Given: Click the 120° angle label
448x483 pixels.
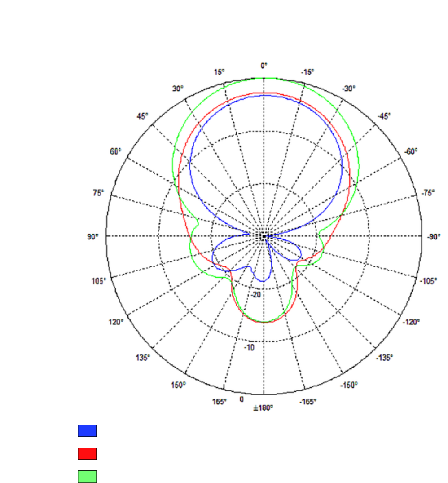Looking at the screenshot, I should [x=116, y=322].
